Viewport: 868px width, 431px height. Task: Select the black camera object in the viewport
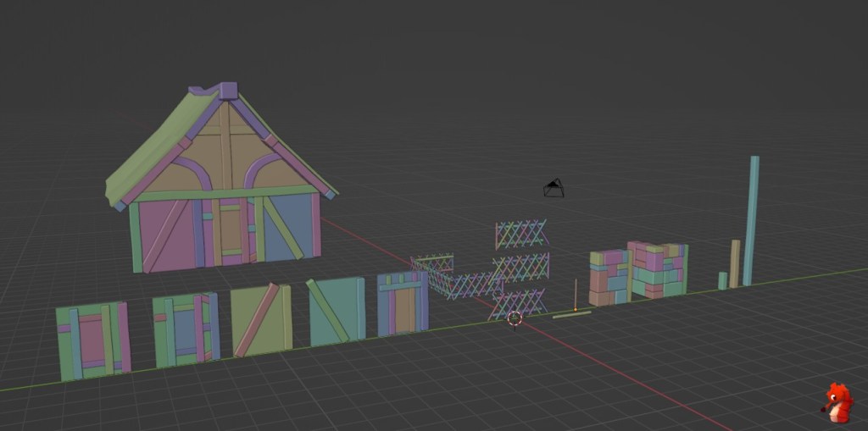[x=554, y=188]
